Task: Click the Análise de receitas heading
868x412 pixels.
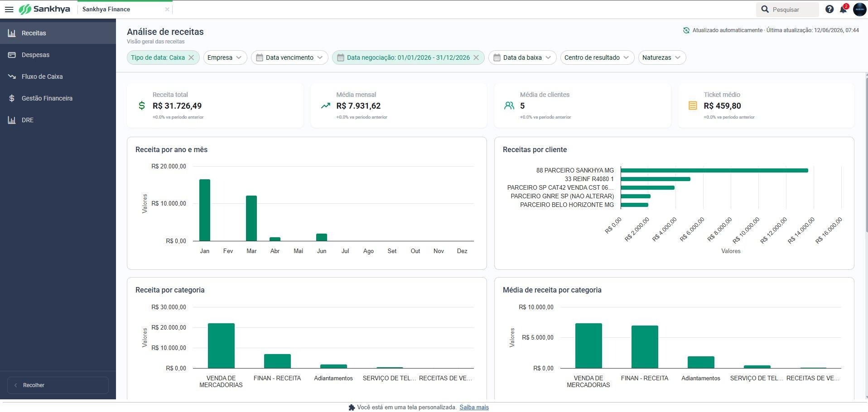Action: pyautogui.click(x=165, y=32)
